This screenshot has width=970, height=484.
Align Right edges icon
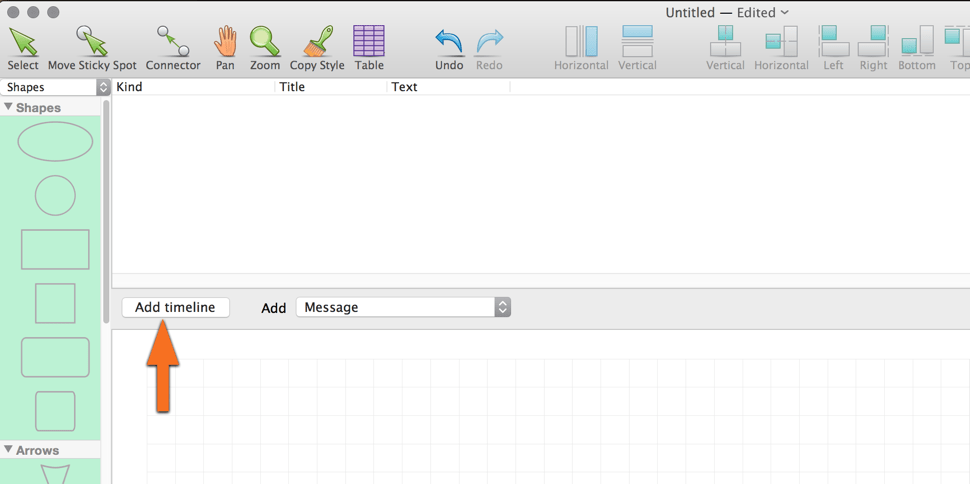click(873, 48)
